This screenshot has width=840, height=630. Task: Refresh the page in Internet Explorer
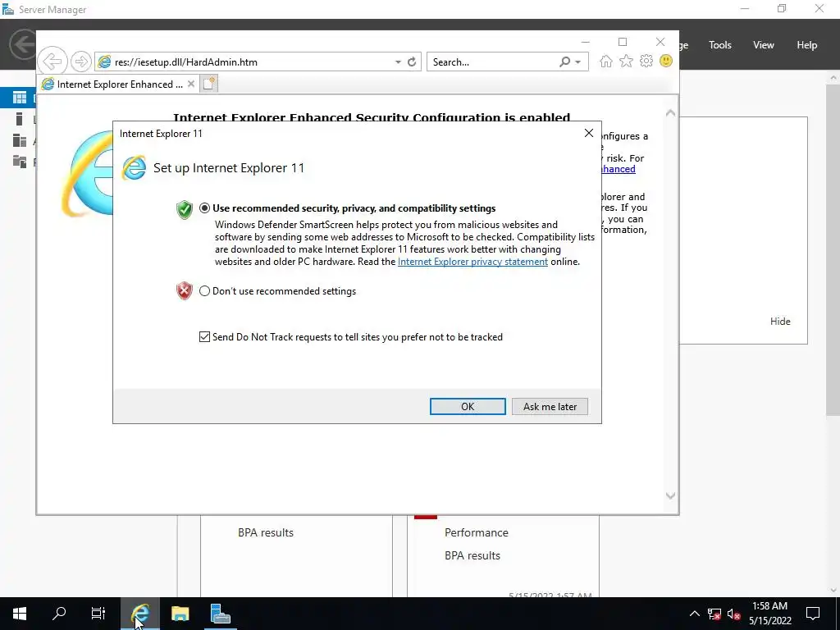412,62
